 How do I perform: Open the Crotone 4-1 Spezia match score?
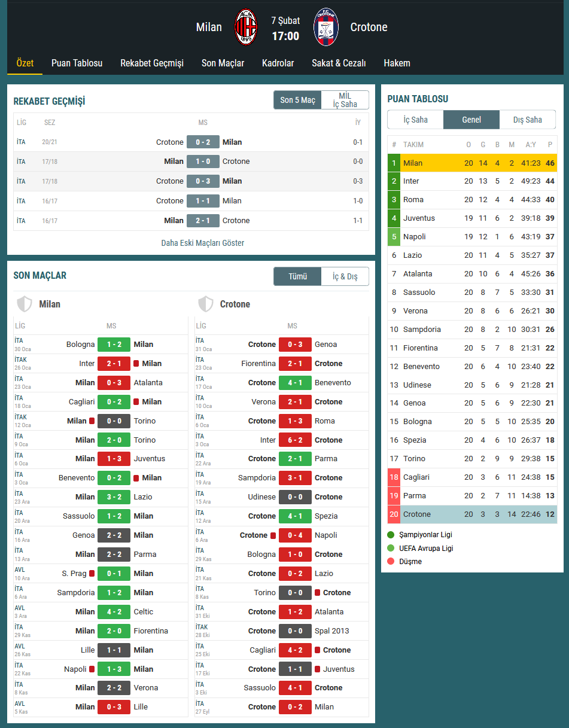[x=295, y=516]
